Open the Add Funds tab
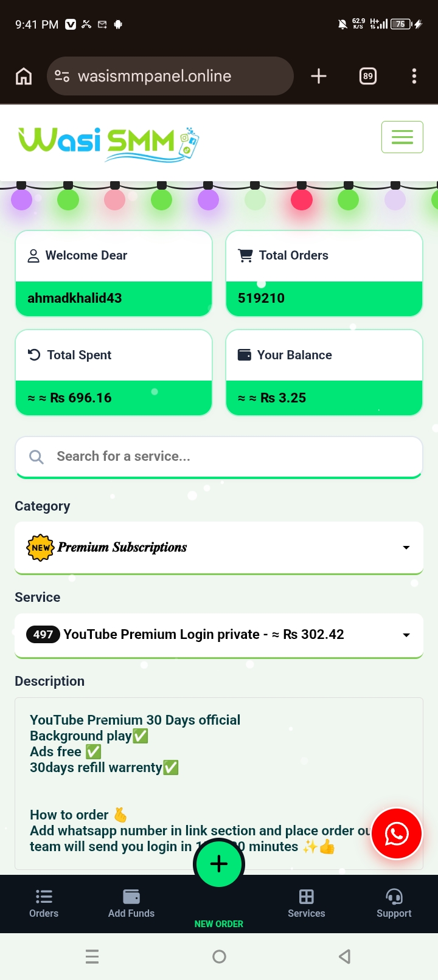 pyautogui.click(x=131, y=904)
